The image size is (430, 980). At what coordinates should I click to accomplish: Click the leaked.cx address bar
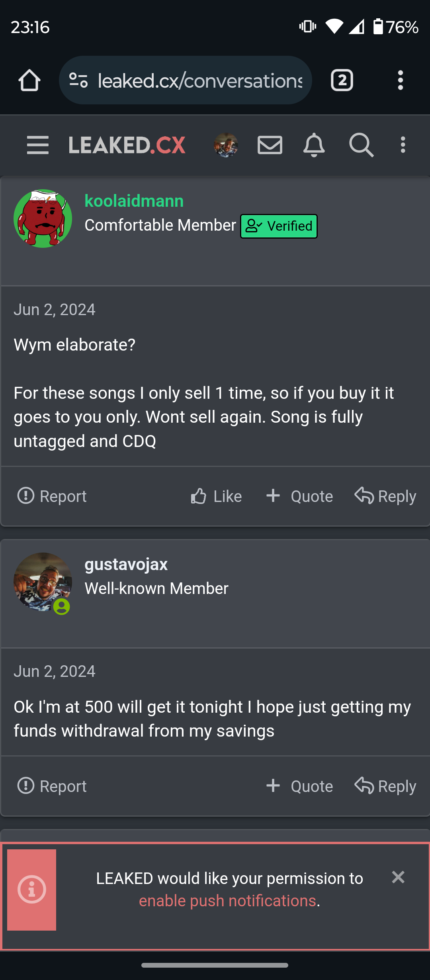coord(200,80)
